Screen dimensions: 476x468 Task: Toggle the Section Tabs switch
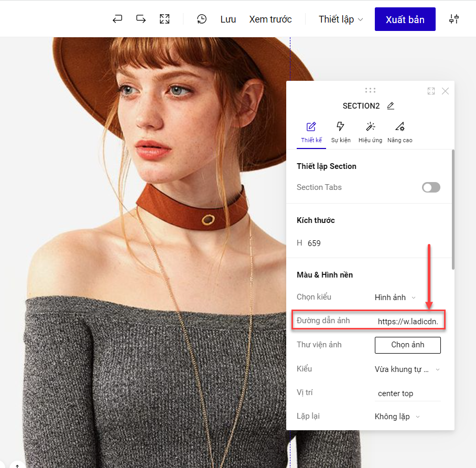point(431,187)
